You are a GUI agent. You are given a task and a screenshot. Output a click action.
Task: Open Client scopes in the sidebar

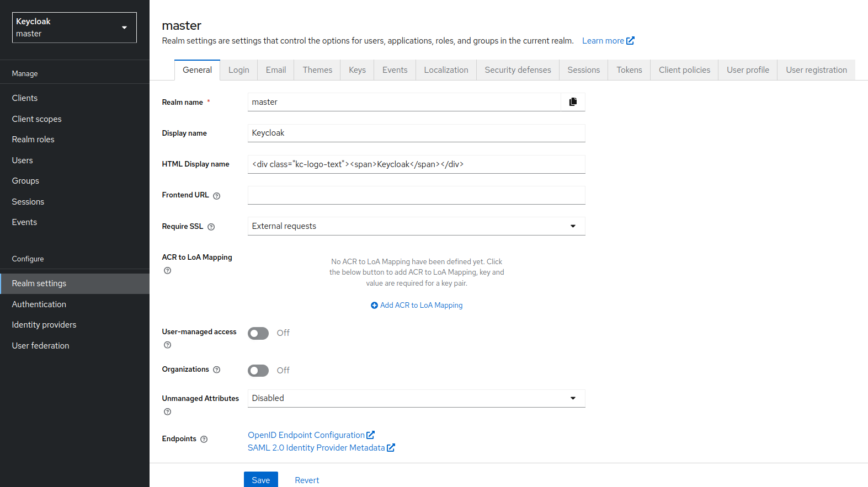74,119
